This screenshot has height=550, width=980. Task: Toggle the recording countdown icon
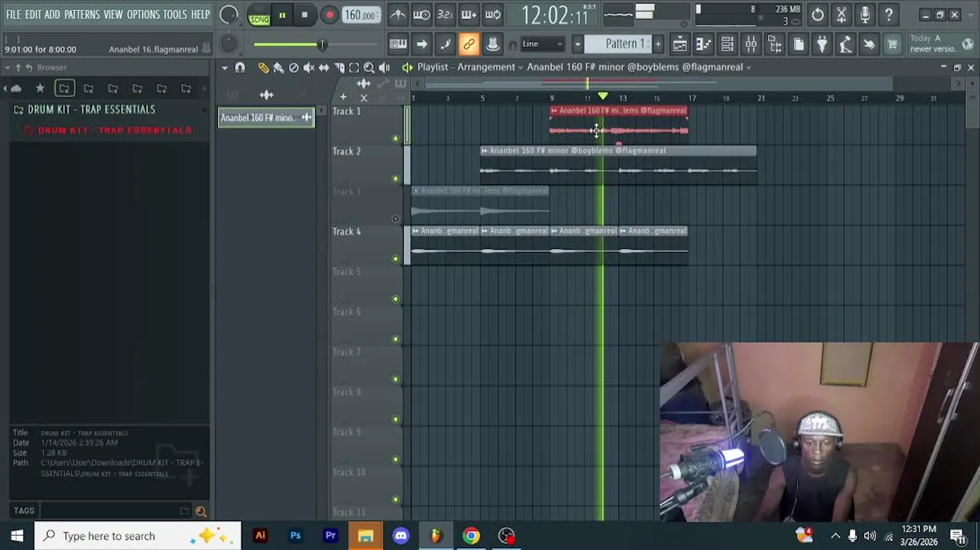click(x=445, y=15)
